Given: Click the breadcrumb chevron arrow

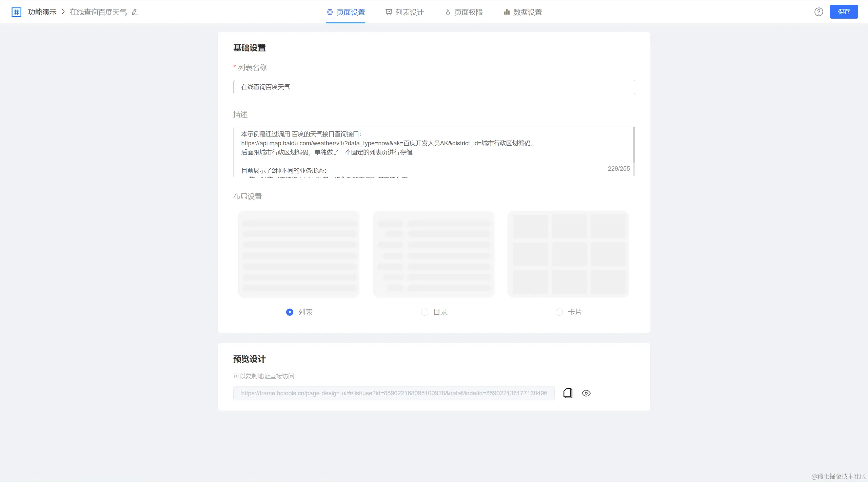Looking at the screenshot, I should (63, 12).
